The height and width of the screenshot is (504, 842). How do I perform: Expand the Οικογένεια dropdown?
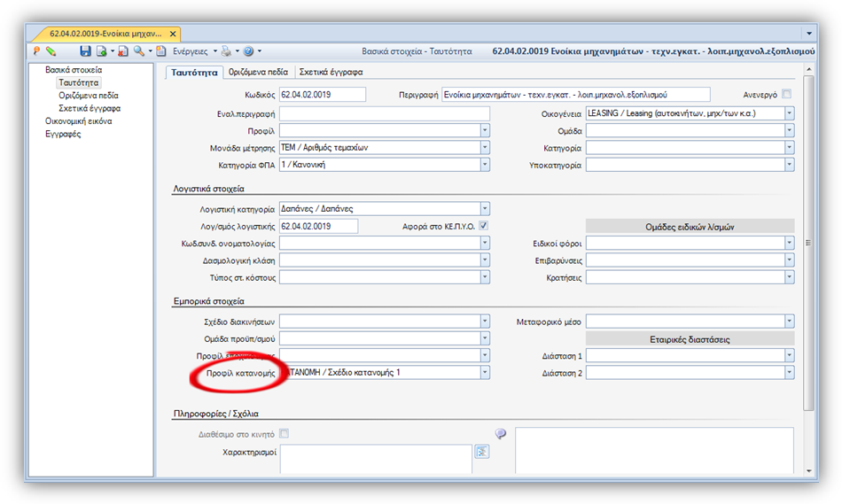[789, 113]
